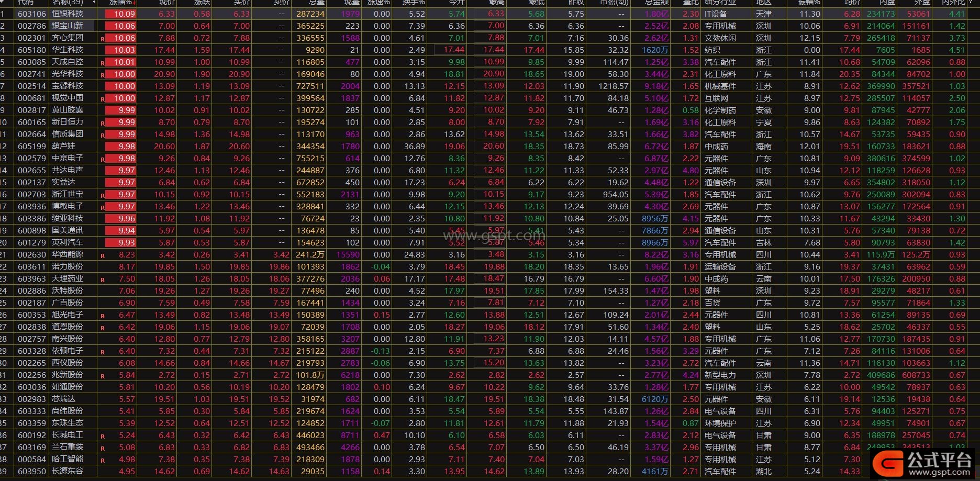Click stock name 华西能源
Image resolution: width=980 pixels, height=481 pixels.
[x=68, y=254]
